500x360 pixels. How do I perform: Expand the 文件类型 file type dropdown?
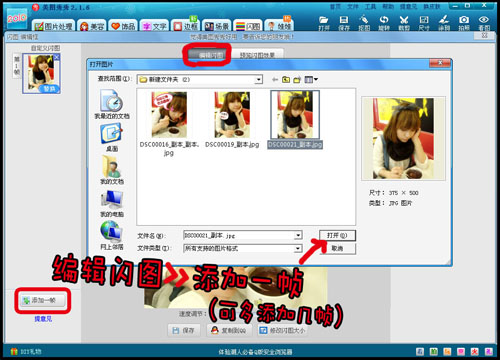pos(298,248)
